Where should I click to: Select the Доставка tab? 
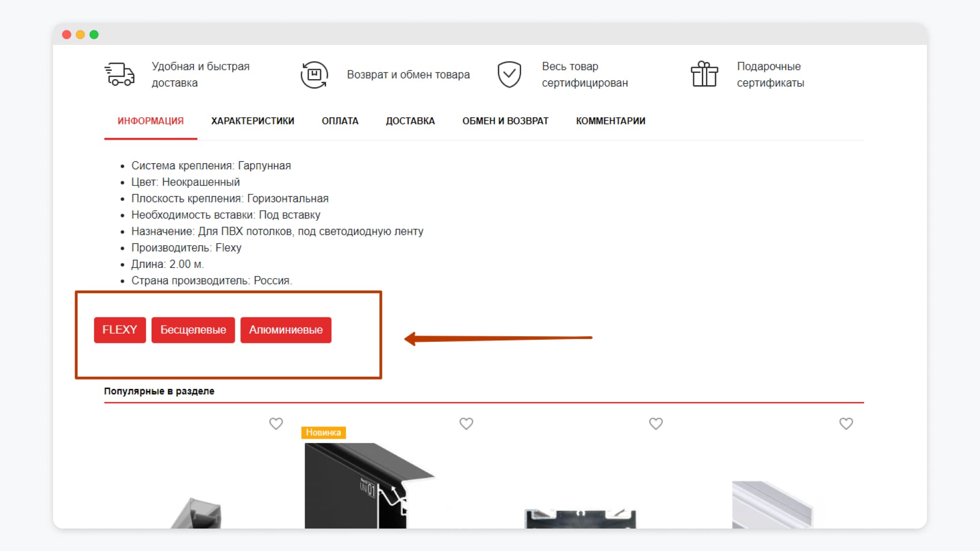click(410, 121)
